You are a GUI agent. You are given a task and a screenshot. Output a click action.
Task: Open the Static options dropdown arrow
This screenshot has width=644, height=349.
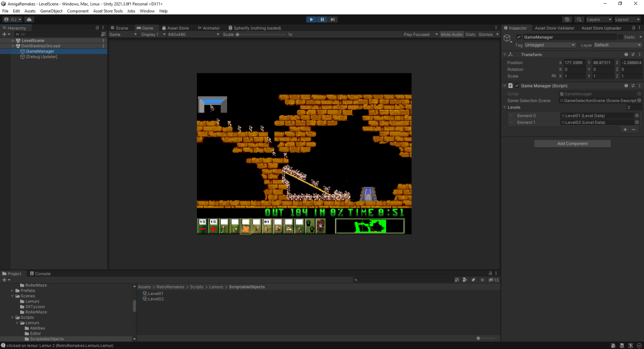pos(640,37)
